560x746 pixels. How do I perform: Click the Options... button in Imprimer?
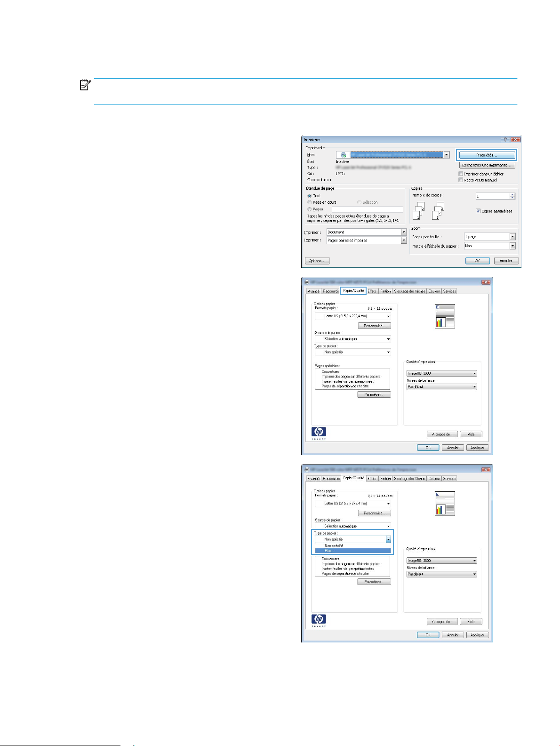pos(317,261)
